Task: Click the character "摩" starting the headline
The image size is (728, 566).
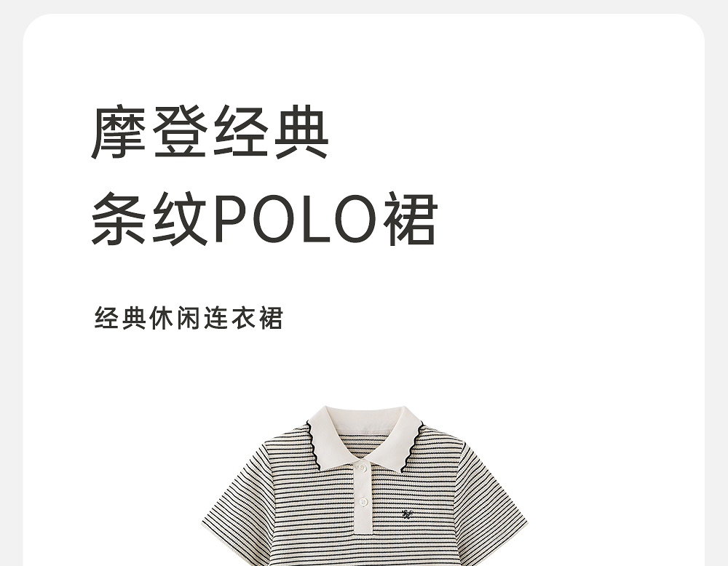Action: point(119,132)
